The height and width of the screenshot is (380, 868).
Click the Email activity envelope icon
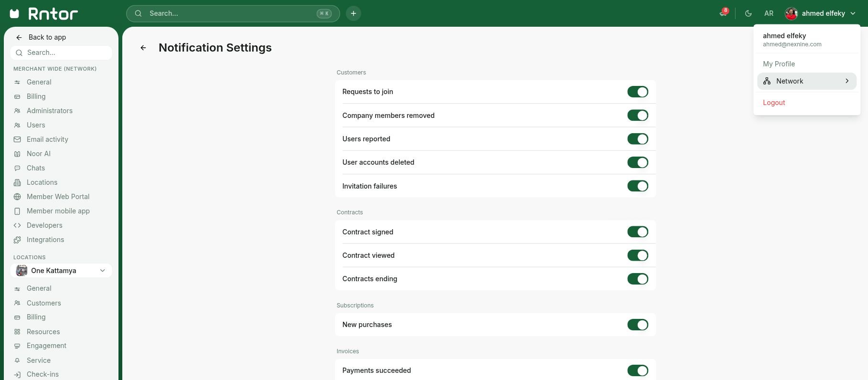click(17, 139)
